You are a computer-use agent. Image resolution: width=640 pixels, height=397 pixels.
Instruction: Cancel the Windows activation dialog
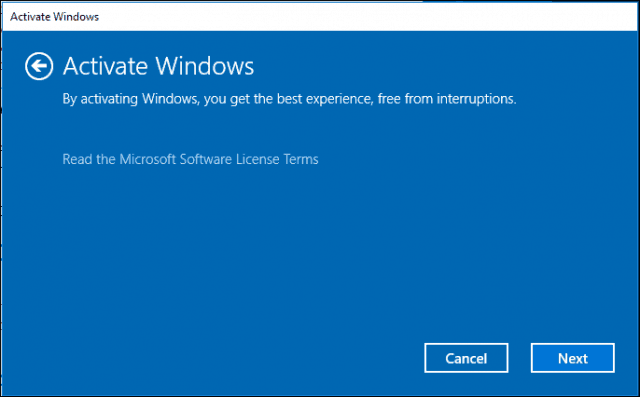click(466, 358)
